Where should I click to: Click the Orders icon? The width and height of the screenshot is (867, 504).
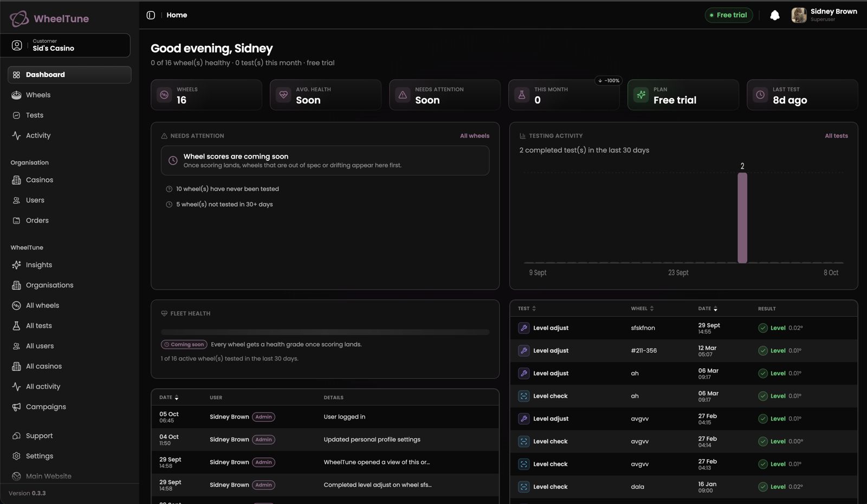(x=16, y=220)
